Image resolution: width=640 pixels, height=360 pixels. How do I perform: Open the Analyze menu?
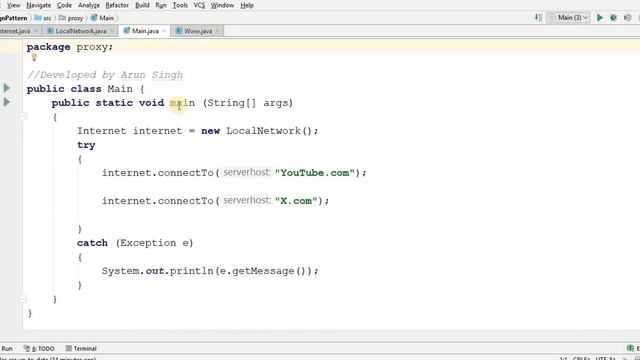click(89, 5)
